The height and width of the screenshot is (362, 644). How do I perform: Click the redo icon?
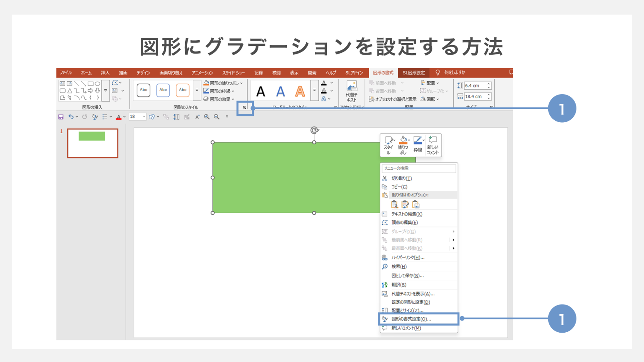(x=85, y=117)
